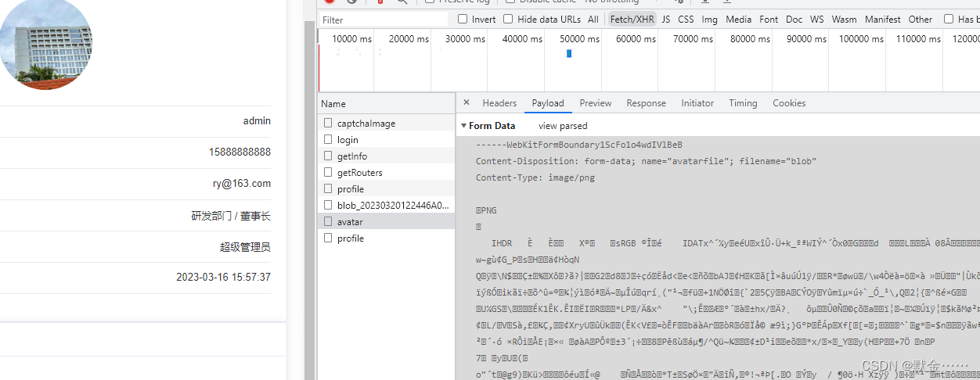
Task: Select the Fetch/XHR filter
Action: point(632,20)
